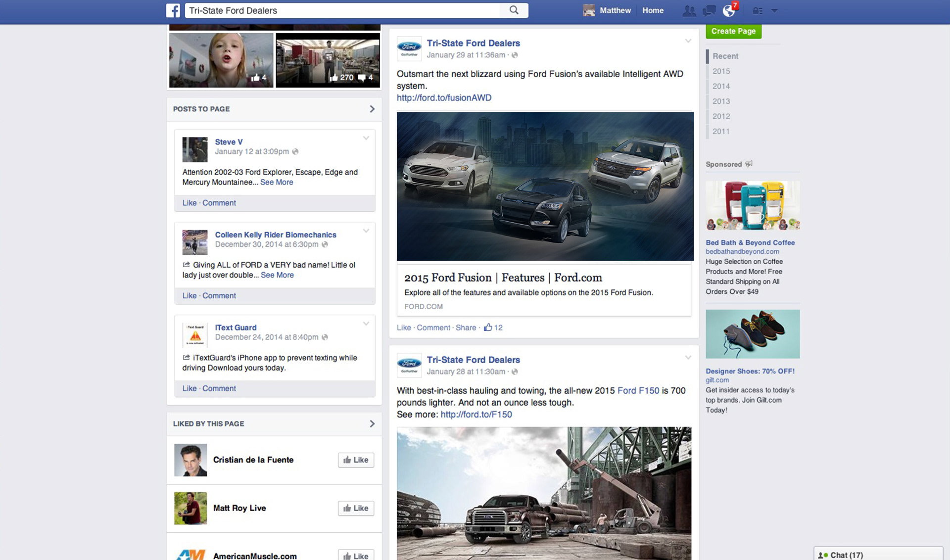Open Colleen Kelly Rider Biomechanics name link
Image resolution: width=950 pixels, height=560 pixels.
click(x=276, y=234)
